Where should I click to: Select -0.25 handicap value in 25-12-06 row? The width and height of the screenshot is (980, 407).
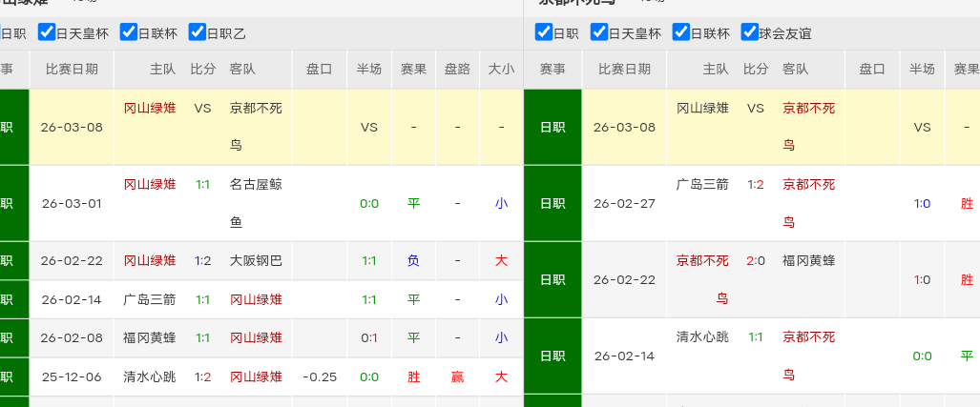[320, 376]
